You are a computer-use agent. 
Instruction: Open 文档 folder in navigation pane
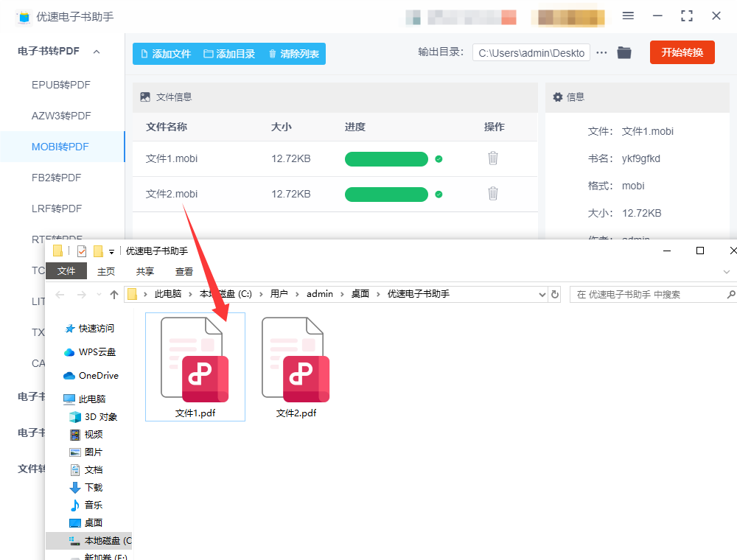click(x=86, y=470)
